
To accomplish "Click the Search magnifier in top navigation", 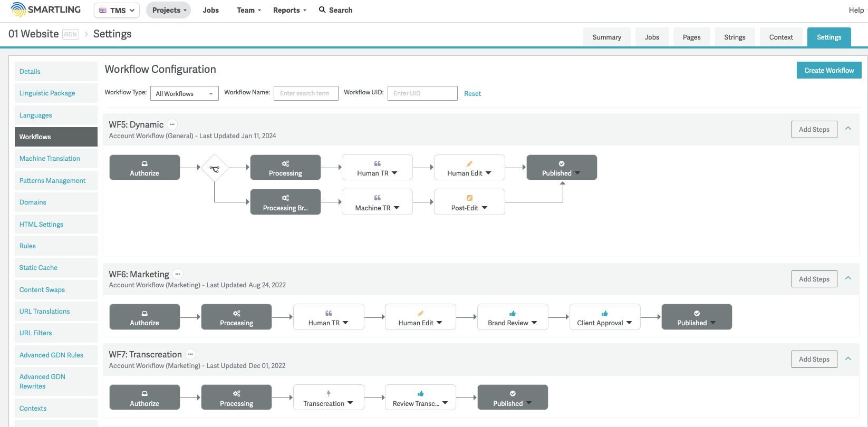I will (x=322, y=10).
